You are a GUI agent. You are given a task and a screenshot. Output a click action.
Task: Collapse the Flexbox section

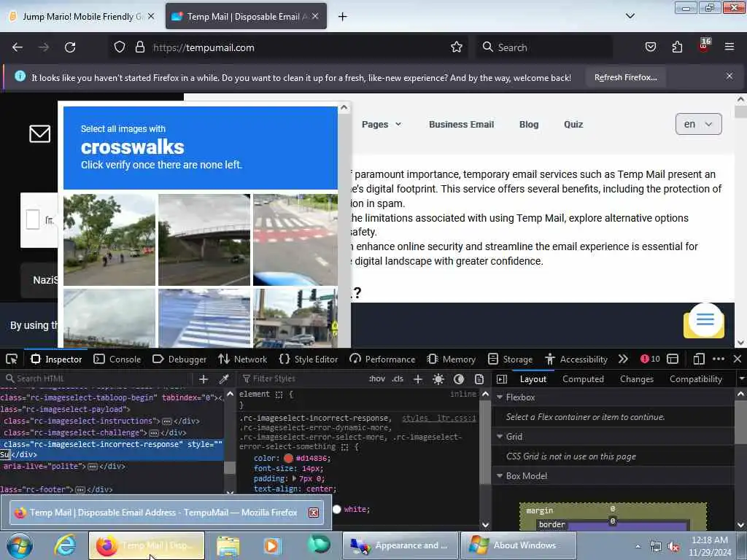coord(500,397)
